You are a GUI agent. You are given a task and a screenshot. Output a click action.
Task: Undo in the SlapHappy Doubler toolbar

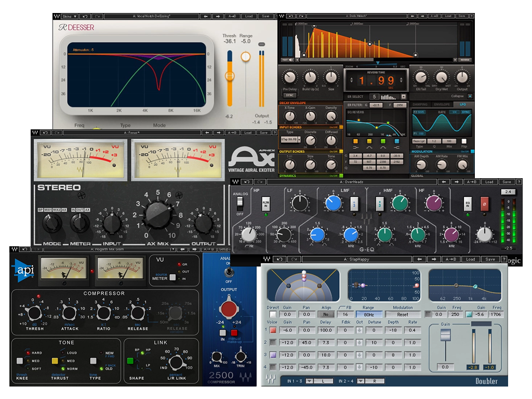click(280, 259)
